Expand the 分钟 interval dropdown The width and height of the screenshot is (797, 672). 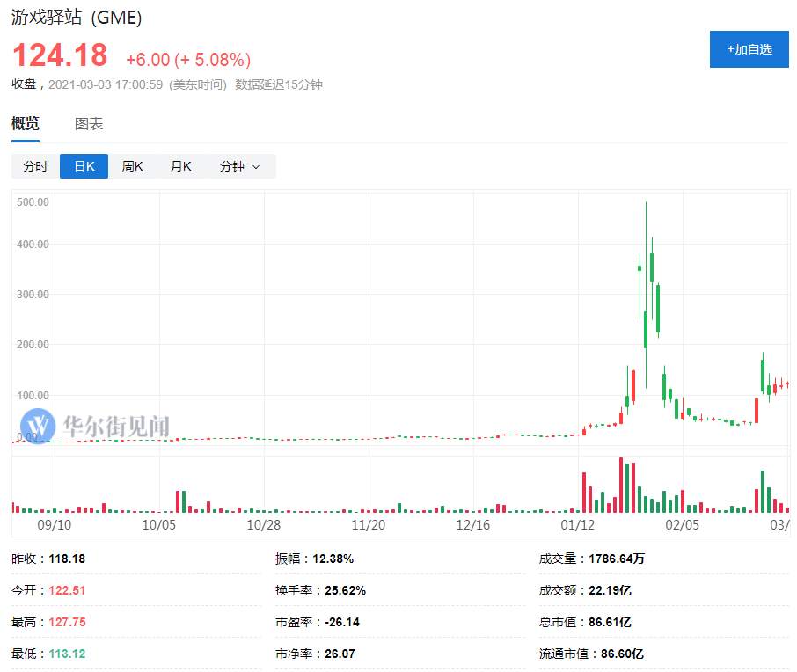pyautogui.click(x=240, y=166)
